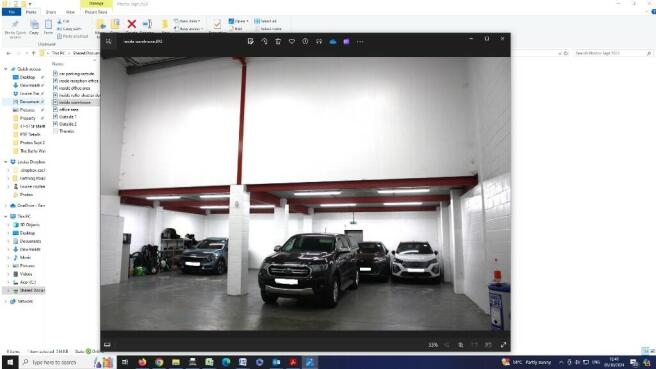The height and width of the screenshot is (369, 656).
Task: Click the red Delete X in Explorer ribbon
Action: 131,24
